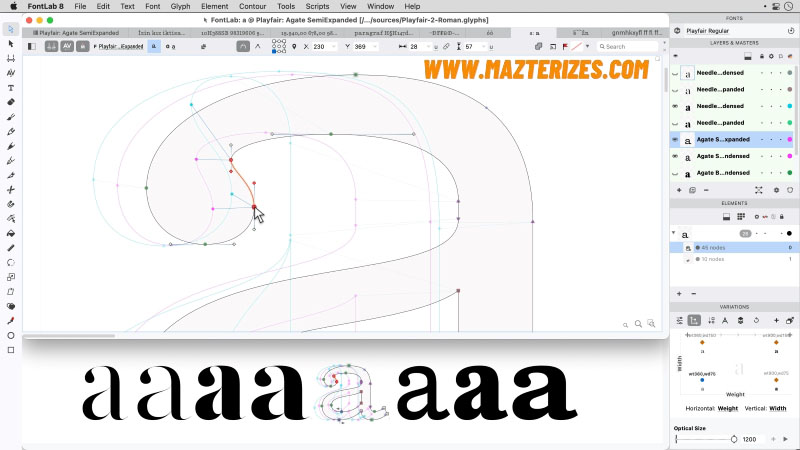Choose the Fill bucket tool
The image size is (800, 450).
tap(11, 234)
